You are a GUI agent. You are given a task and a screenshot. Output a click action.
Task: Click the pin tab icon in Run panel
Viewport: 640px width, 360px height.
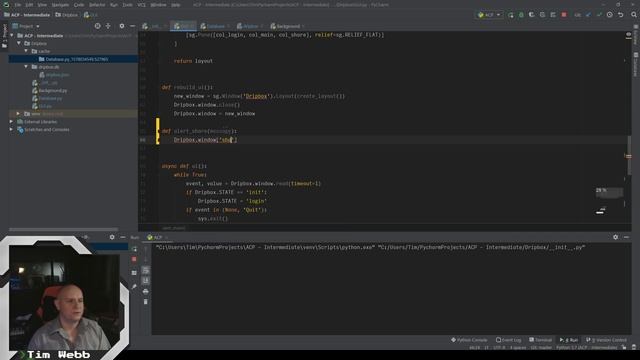134,287
